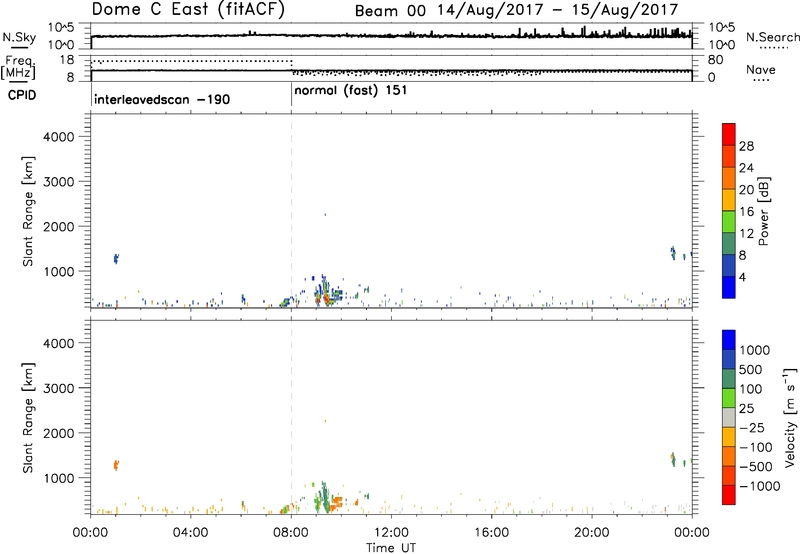Click the dense echo patch near 09:00 in the power panel

tap(325, 293)
